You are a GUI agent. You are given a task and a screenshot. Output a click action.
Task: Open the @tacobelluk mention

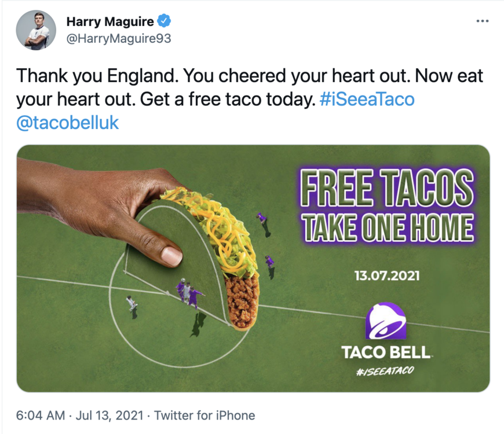(x=68, y=123)
